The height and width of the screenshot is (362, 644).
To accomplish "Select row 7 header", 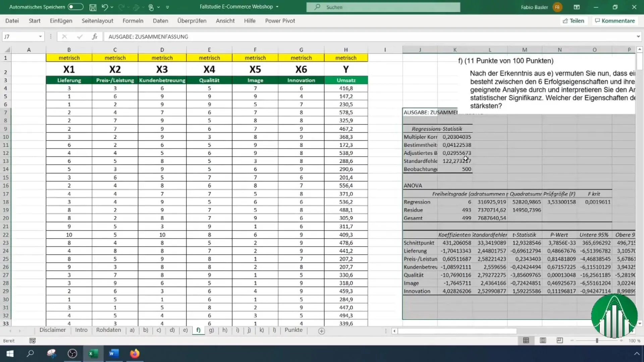I will 6,112.
